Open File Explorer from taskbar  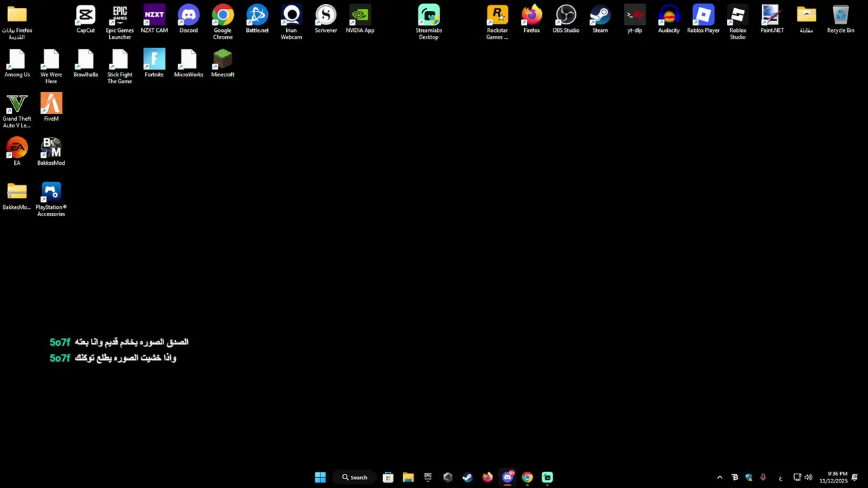click(408, 477)
